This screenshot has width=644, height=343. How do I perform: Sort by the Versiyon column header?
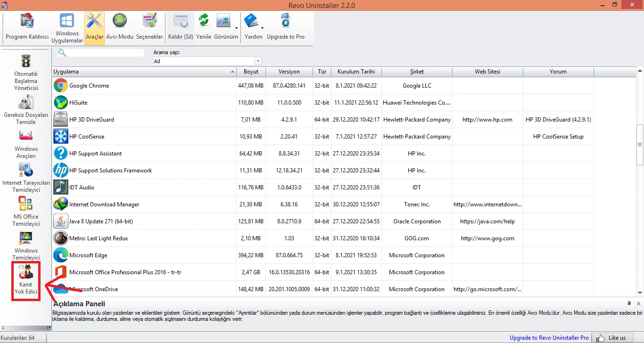[x=289, y=72]
